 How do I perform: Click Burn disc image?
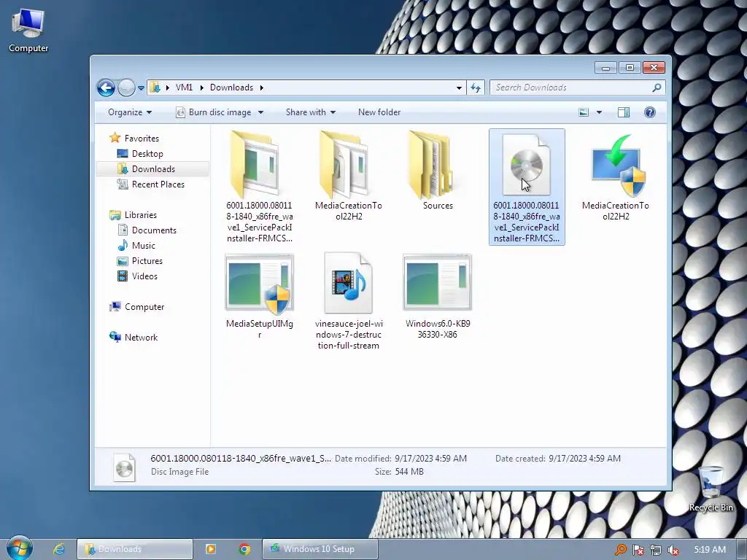pyautogui.click(x=214, y=112)
